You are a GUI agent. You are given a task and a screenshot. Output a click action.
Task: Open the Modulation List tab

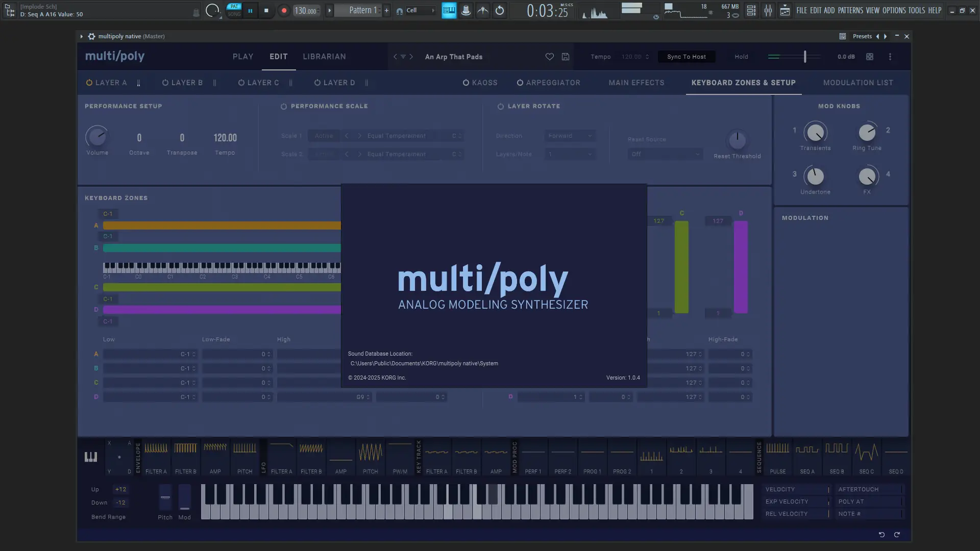coord(858,83)
